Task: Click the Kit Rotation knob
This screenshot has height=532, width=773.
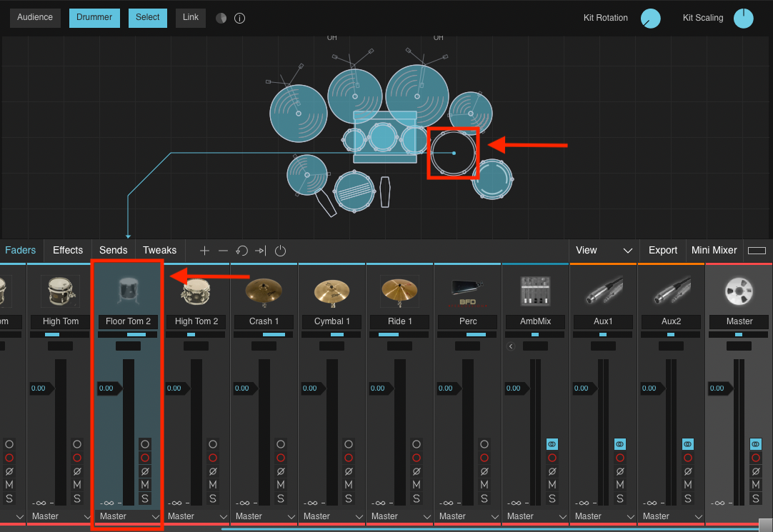Action: pyautogui.click(x=650, y=19)
